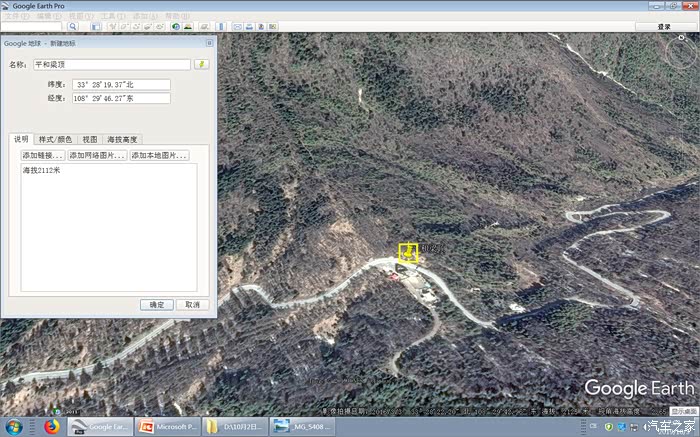700x437 pixels.
Task: Show historical imagery clock icon
Action: point(176,26)
